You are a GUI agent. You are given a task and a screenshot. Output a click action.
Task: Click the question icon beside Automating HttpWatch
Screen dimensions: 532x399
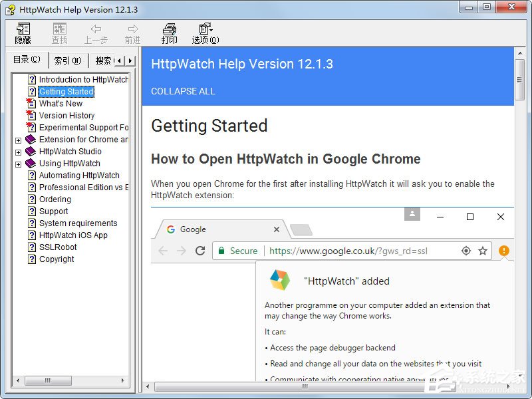(31, 175)
